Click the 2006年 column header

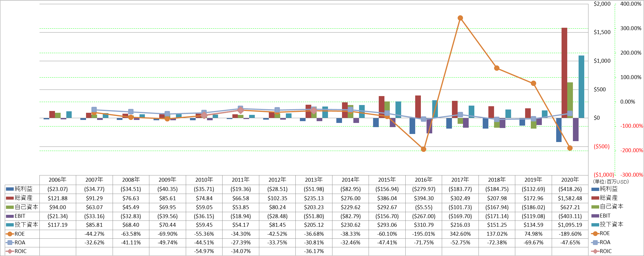click(58, 180)
